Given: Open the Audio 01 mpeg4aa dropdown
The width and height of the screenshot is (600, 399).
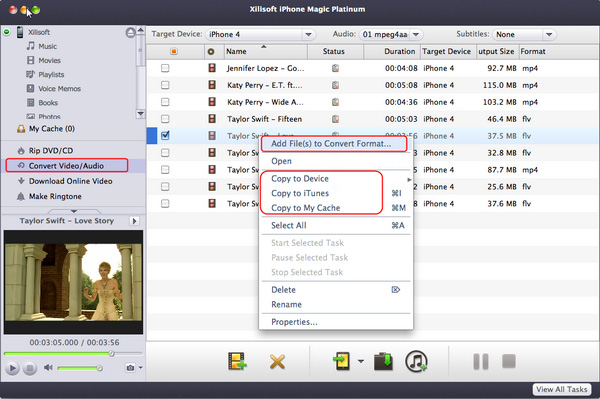Looking at the screenshot, I should (391, 34).
